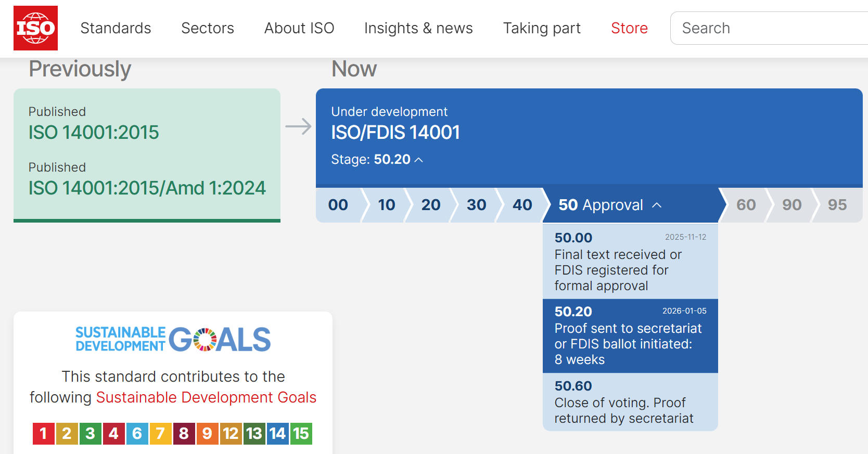This screenshot has width=868, height=454.
Task: Select SDG goal 14 tile
Action: coord(277,433)
